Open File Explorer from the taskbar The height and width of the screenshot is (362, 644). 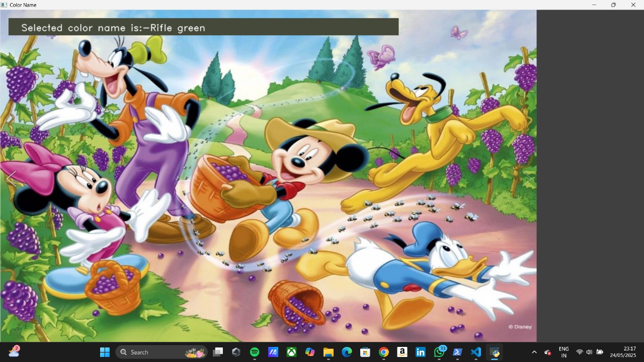(329, 352)
